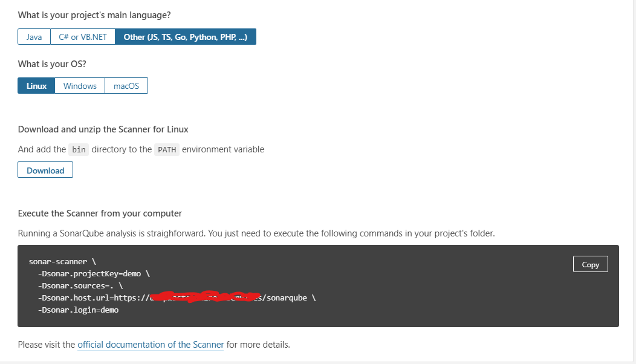The width and height of the screenshot is (636, 364).
Task: Click the -Dsonar.sources line in the code
Action: click(x=80, y=285)
